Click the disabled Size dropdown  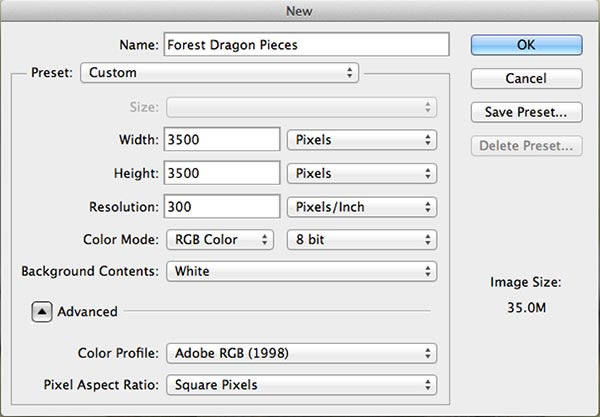(x=302, y=106)
